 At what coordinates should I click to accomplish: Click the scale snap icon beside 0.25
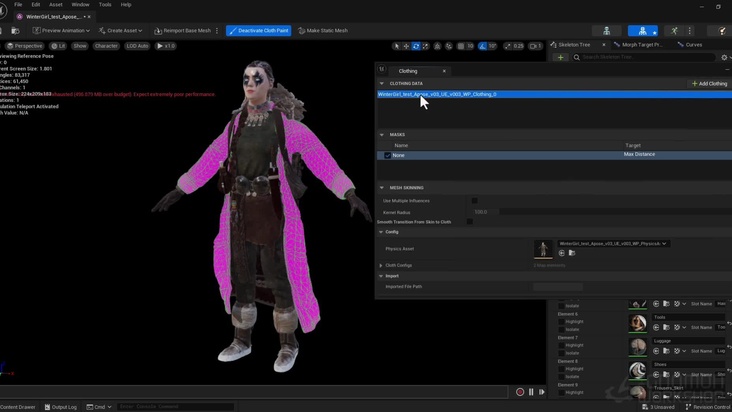click(507, 46)
